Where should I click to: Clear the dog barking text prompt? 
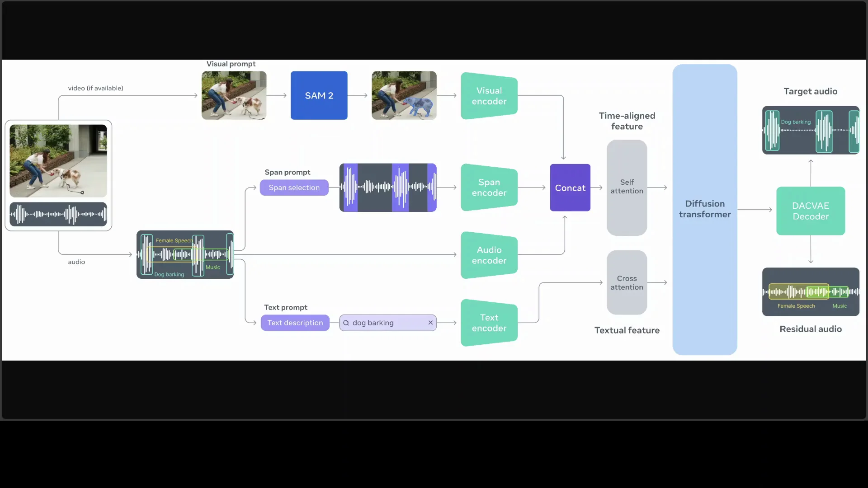pyautogui.click(x=430, y=322)
